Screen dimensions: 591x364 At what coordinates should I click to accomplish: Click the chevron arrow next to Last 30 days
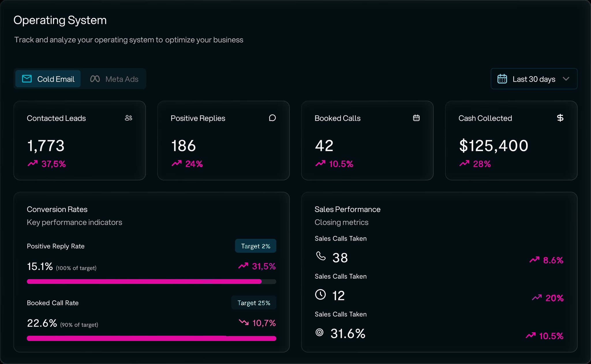tap(566, 79)
